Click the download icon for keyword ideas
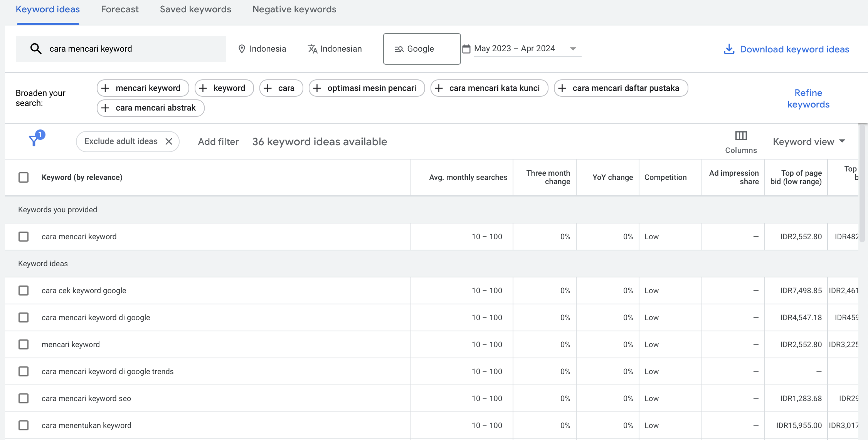The image size is (868, 440). tap(729, 49)
